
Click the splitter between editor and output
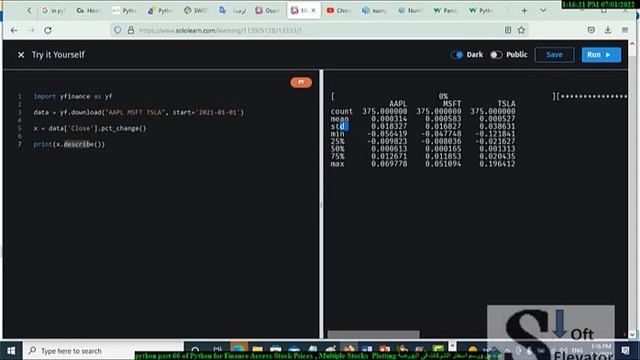pos(321,204)
